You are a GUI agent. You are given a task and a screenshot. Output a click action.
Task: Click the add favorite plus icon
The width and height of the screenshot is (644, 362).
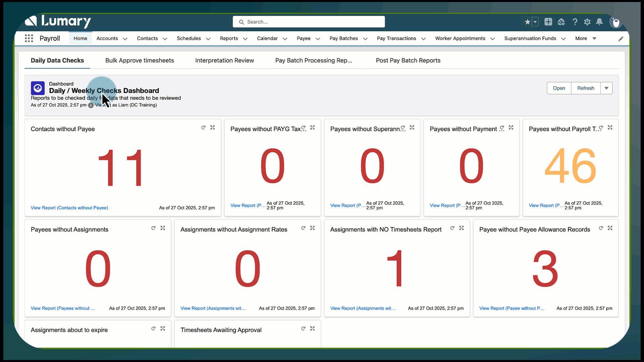click(x=548, y=21)
